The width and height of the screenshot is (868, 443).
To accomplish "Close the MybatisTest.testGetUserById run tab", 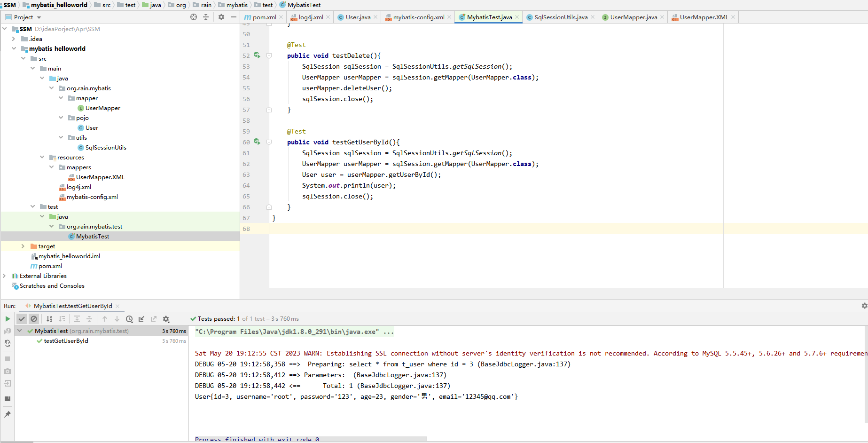I will pos(117,306).
